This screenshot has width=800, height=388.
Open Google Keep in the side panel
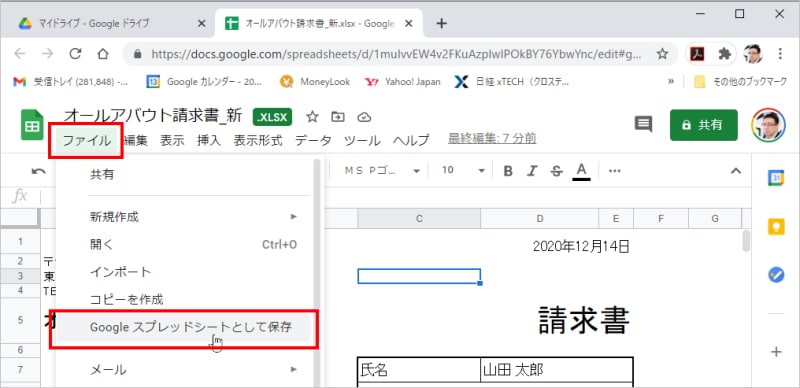pyautogui.click(x=776, y=226)
